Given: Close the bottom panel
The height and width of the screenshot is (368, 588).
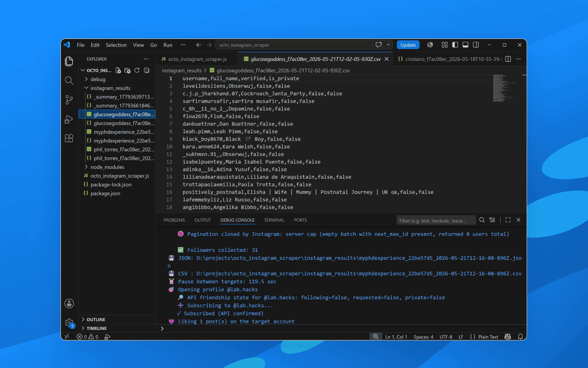Looking at the screenshot, I should pyautogui.click(x=518, y=220).
